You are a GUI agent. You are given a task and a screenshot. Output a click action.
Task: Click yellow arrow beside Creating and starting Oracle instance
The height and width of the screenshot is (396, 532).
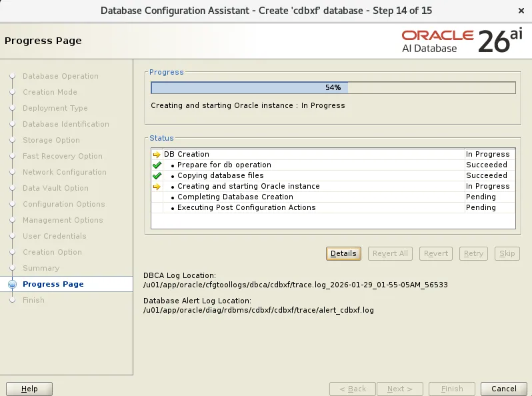coord(157,186)
